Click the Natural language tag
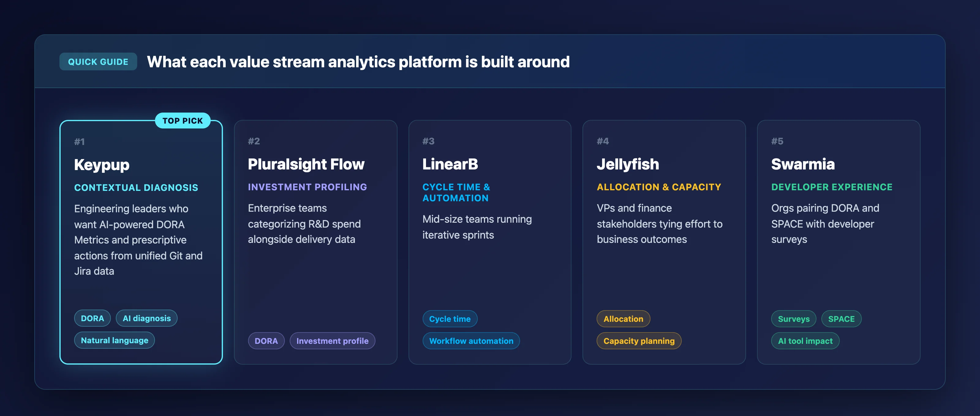Viewport: 980px width, 416px height. [x=115, y=340]
